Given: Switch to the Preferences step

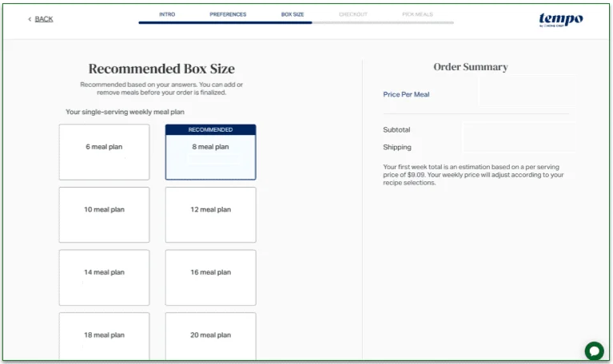Looking at the screenshot, I should pyautogui.click(x=228, y=14).
